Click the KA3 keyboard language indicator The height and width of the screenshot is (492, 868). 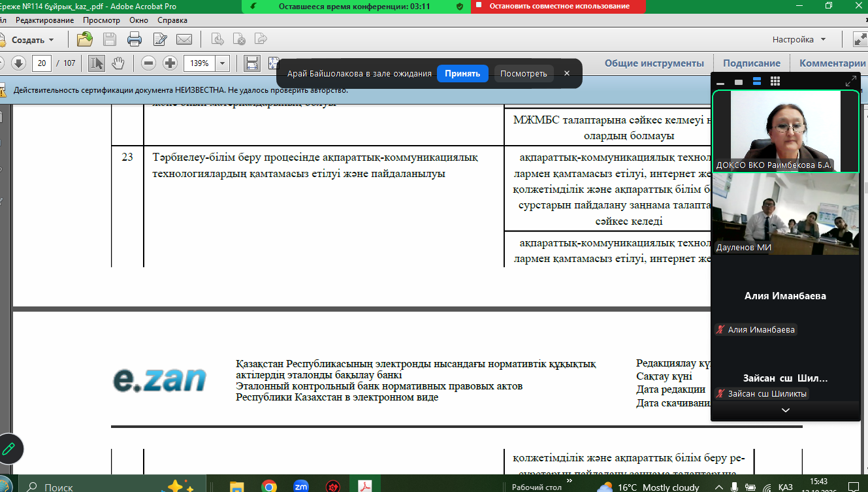point(786,487)
